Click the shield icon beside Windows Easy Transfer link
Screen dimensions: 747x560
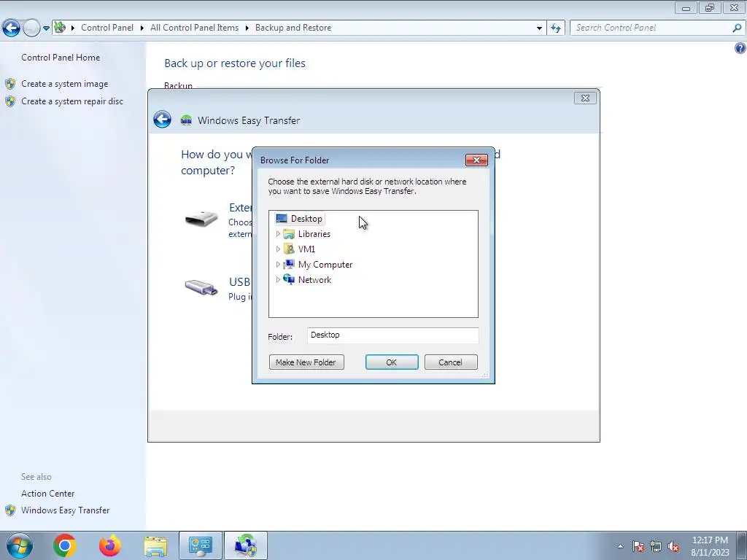(10, 510)
